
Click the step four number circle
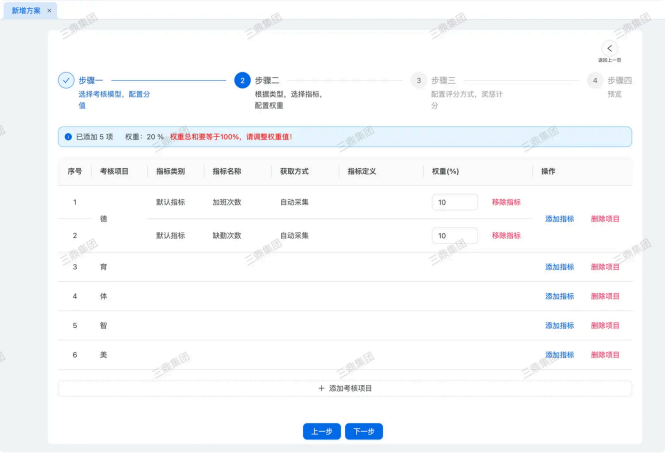tap(594, 80)
